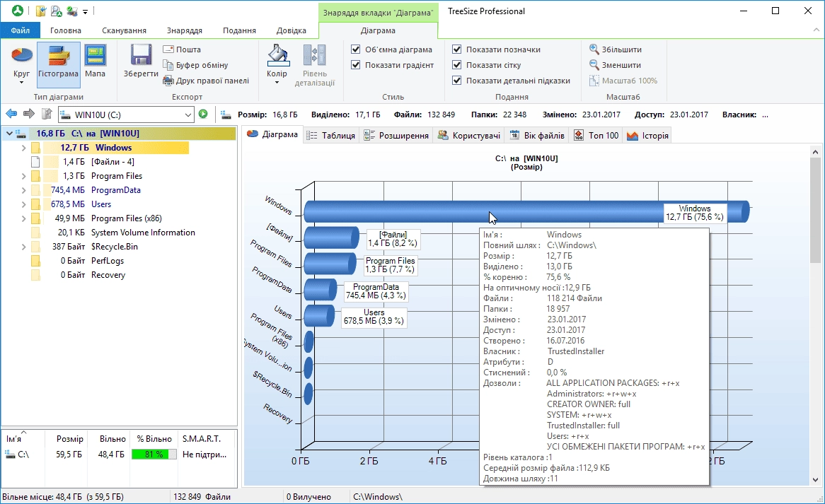Sort drive list by Вільно column

pos(112,439)
